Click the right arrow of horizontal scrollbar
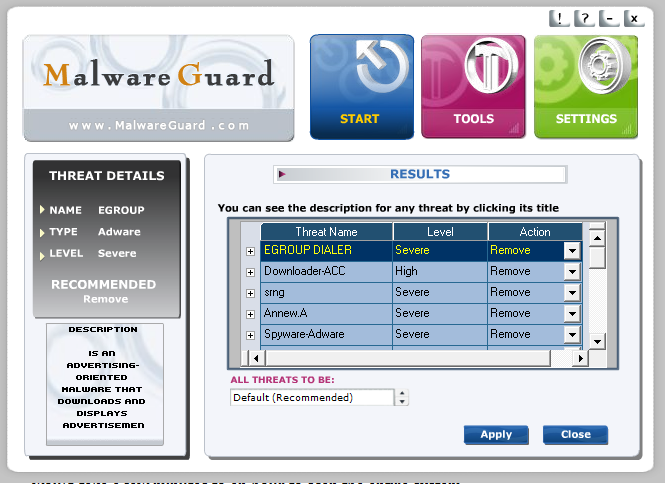The image size is (665, 484). coord(580,358)
